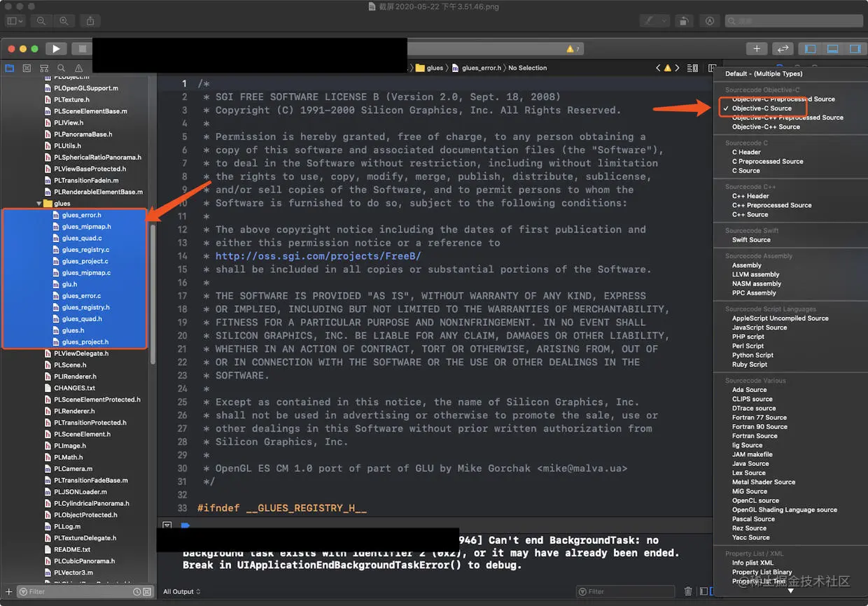Click the Preview rotate button
Screen dimensions: 868x606
[684, 21]
